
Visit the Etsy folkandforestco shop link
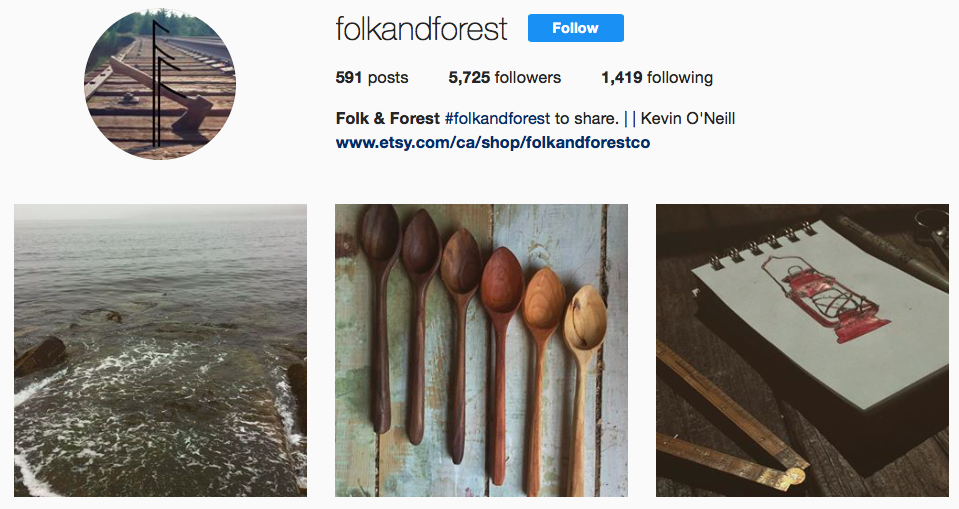click(x=493, y=143)
